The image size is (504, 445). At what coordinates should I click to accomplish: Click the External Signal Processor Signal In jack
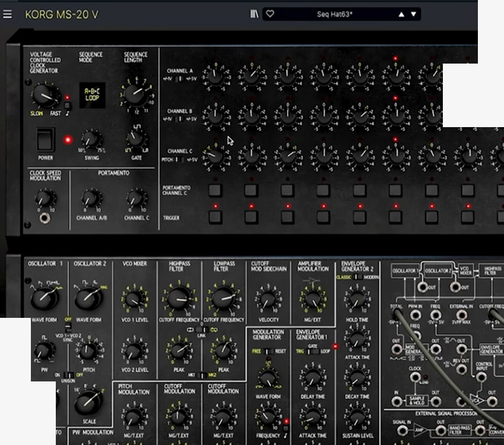click(x=401, y=430)
